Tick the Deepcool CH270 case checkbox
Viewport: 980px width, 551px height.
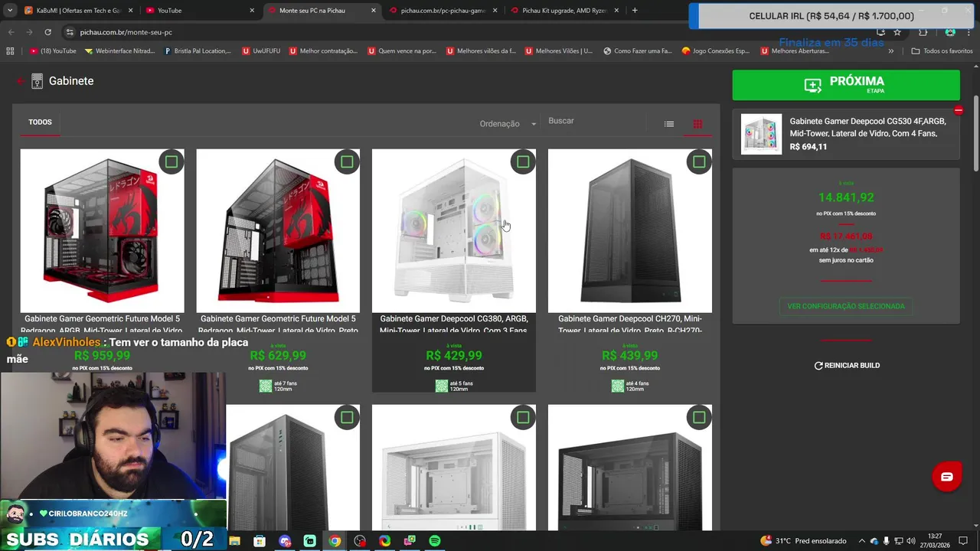pos(699,161)
